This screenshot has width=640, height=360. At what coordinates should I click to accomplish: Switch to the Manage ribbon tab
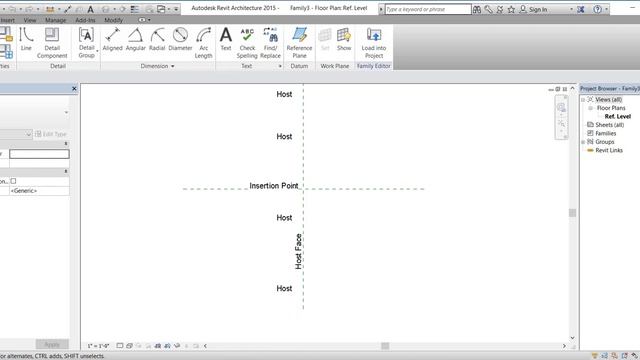click(x=56, y=20)
